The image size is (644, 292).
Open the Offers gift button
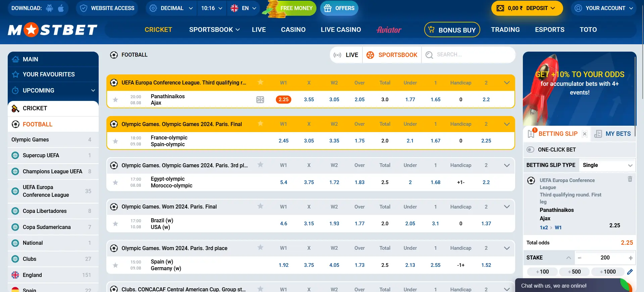(339, 8)
